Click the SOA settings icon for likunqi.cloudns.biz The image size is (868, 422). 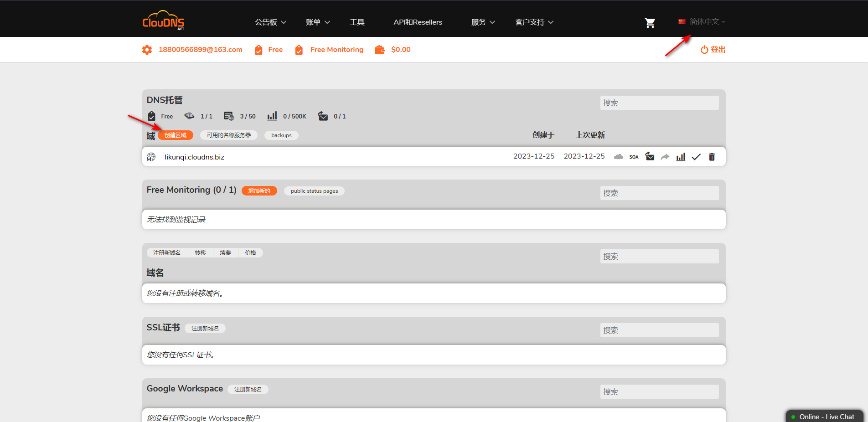634,157
